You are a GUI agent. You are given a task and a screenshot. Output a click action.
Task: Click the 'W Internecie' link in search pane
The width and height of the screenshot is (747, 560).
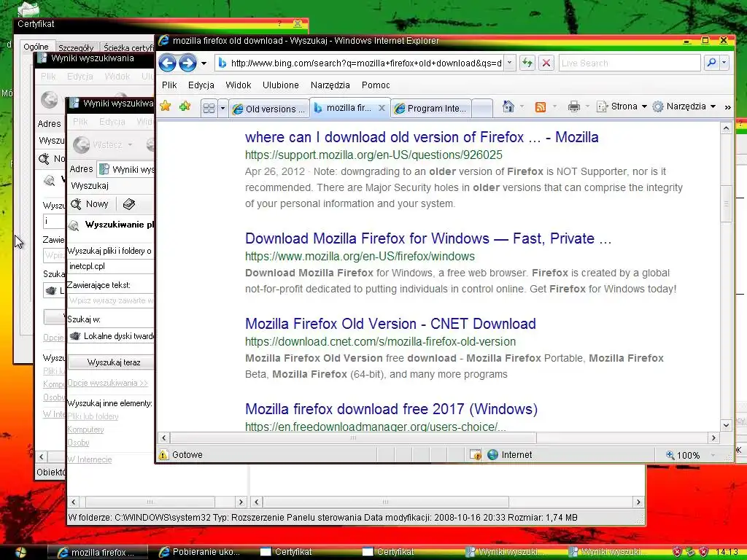click(90, 459)
